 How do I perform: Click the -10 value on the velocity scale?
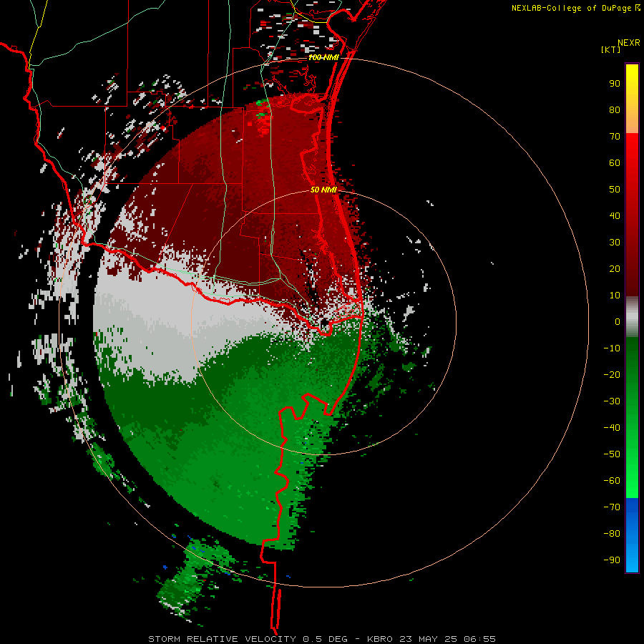pyautogui.click(x=612, y=348)
